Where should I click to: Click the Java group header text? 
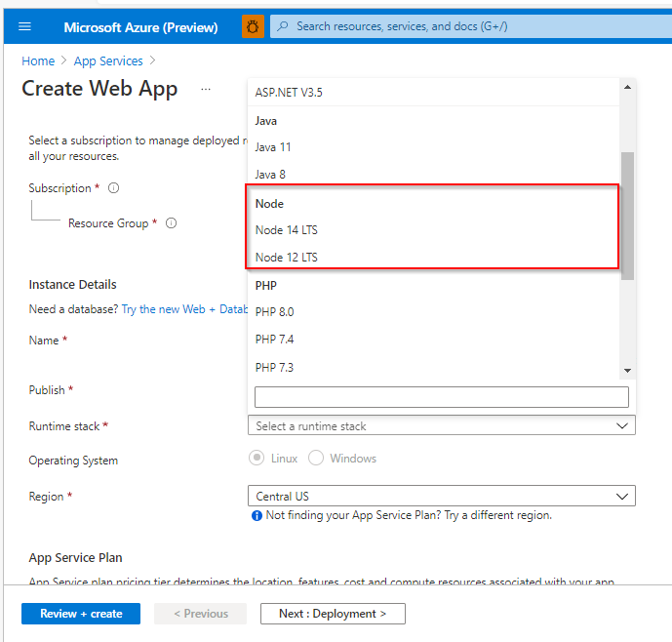click(x=266, y=121)
